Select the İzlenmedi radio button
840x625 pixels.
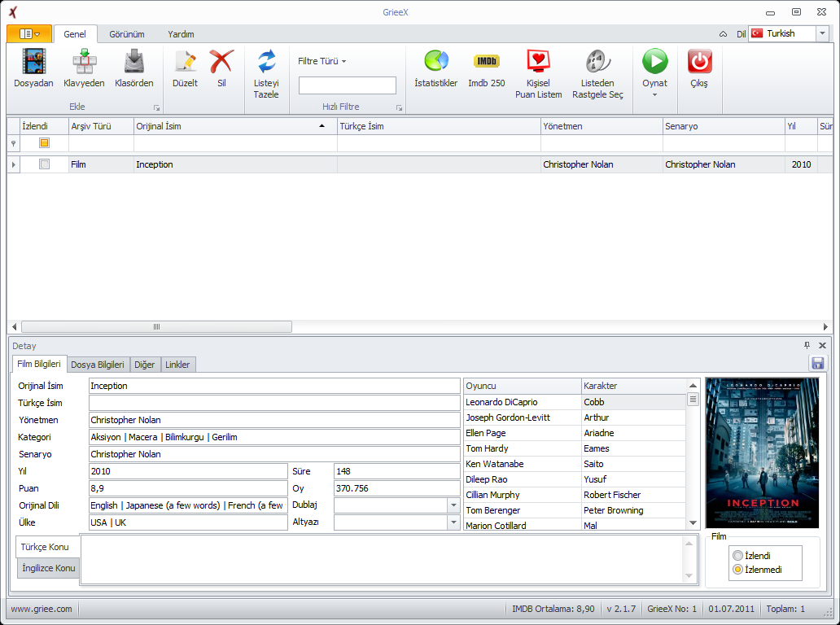pos(737,570)
